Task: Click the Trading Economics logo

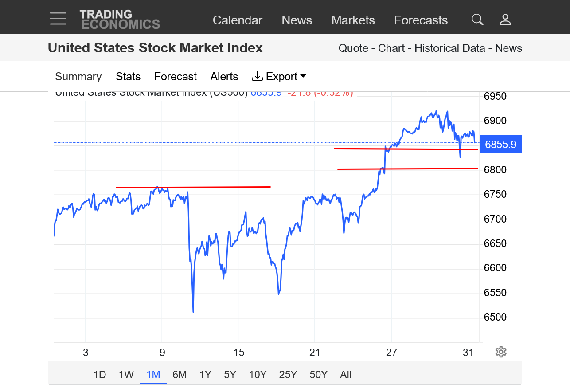Action: pyautogui.click(x=119, y=20)
